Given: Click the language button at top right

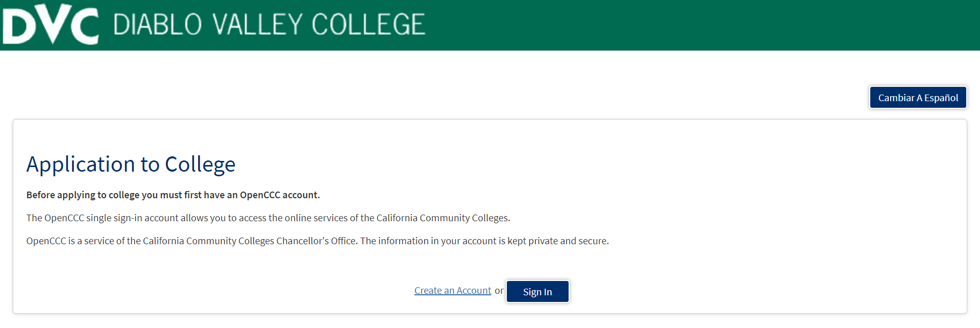Looking at the screenshot, I should coord(917,97).
